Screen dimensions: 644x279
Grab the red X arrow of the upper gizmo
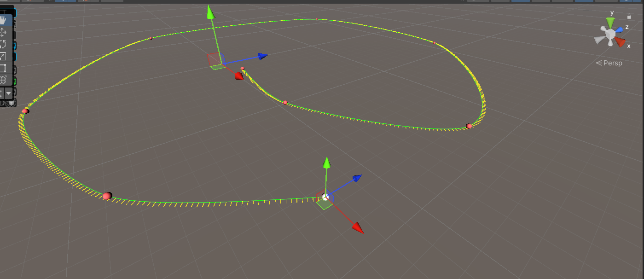click(x=239, y=76)
